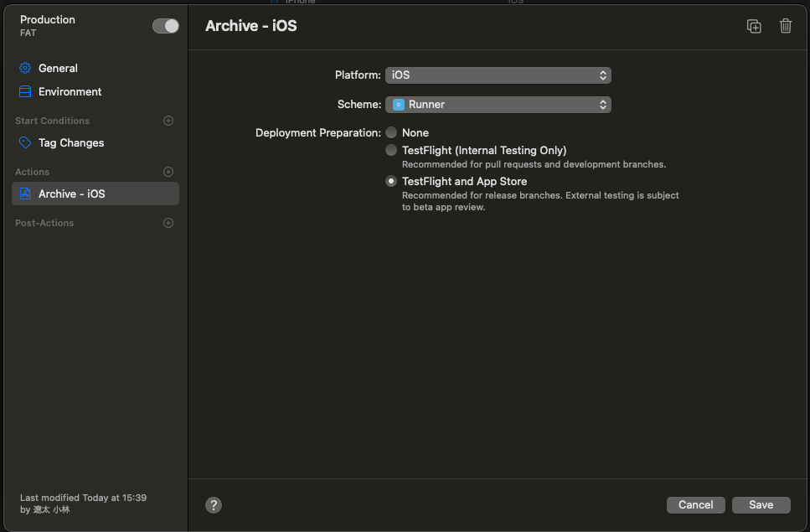Open the Scheme dropdown showing Runner
Screen dimensions: 810x532
point(498,105)
